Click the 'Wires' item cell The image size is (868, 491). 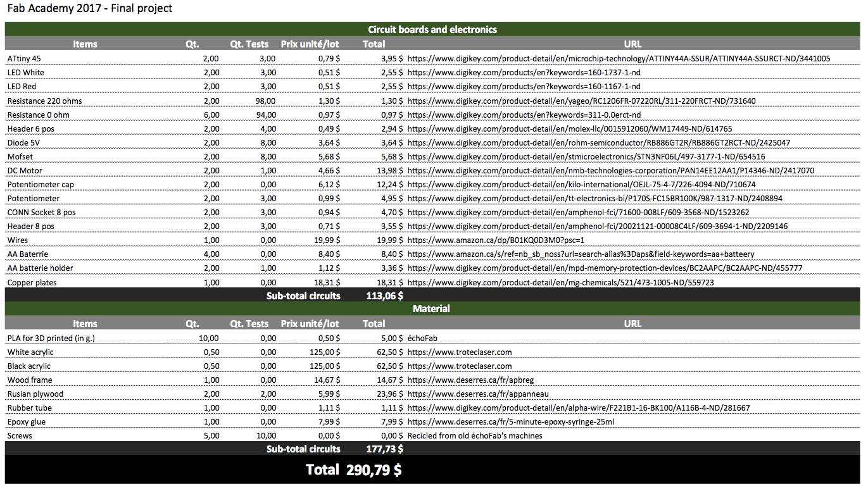(x=18, y=240)
